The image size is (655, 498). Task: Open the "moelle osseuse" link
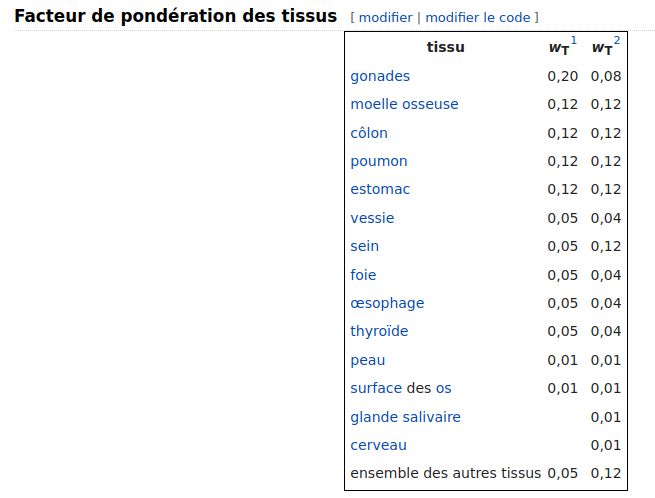click(x=404, y=104)
